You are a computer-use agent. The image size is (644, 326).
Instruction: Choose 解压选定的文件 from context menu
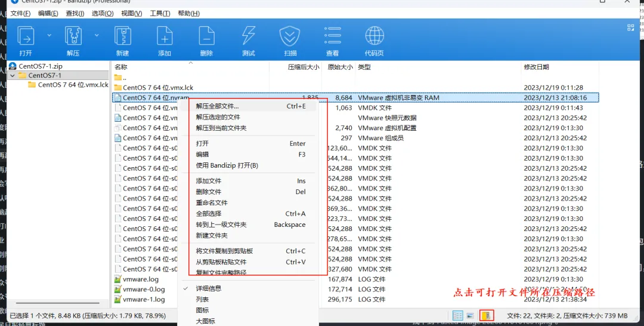[247, 117]
